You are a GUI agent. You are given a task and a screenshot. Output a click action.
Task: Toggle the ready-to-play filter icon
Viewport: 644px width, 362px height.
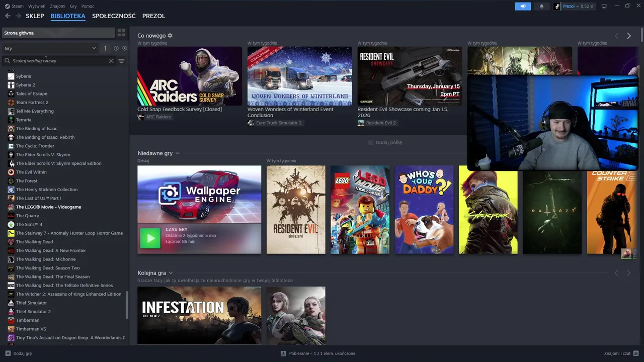coord(125,48)
